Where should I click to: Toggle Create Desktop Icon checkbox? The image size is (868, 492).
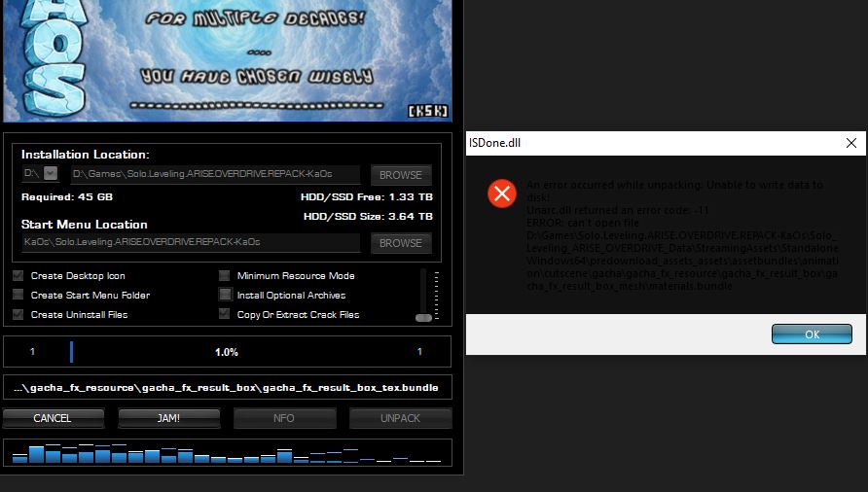coord(18,275)
